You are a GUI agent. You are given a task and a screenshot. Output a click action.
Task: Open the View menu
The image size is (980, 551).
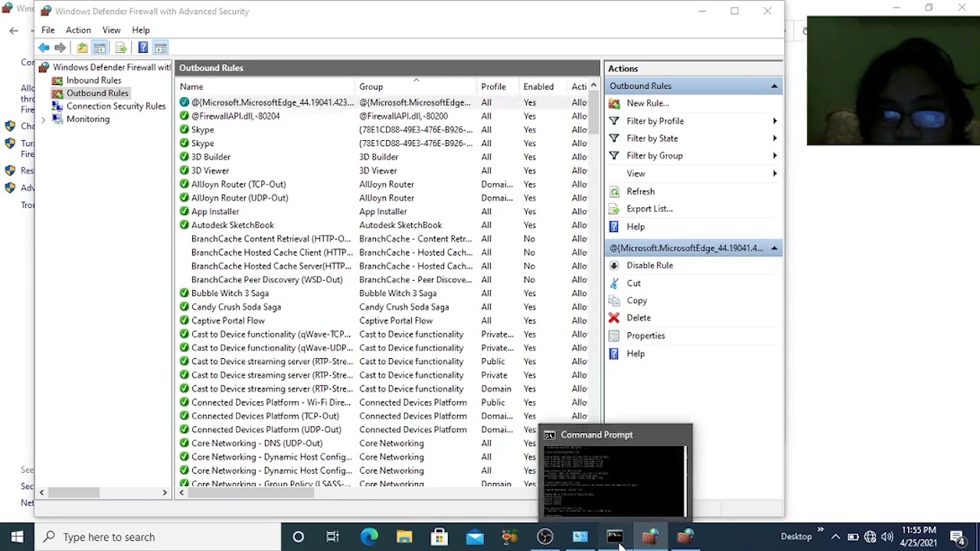click(x=111, y=30)
